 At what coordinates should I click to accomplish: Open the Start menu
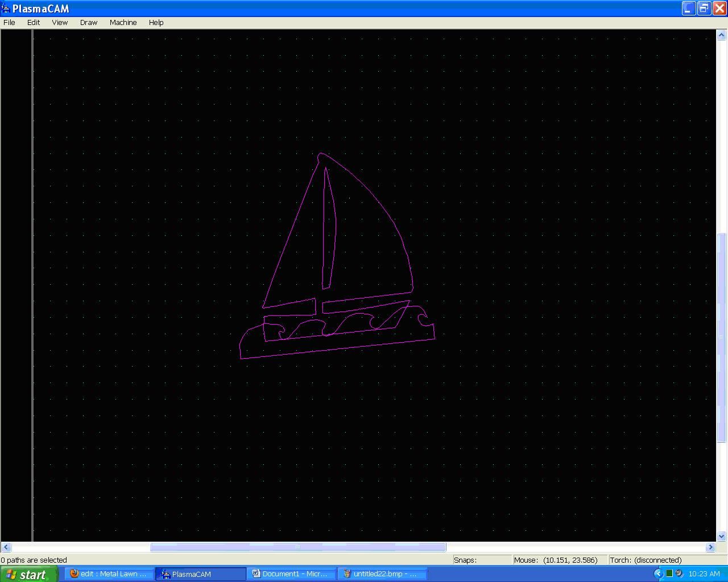(x=28, y=573)
